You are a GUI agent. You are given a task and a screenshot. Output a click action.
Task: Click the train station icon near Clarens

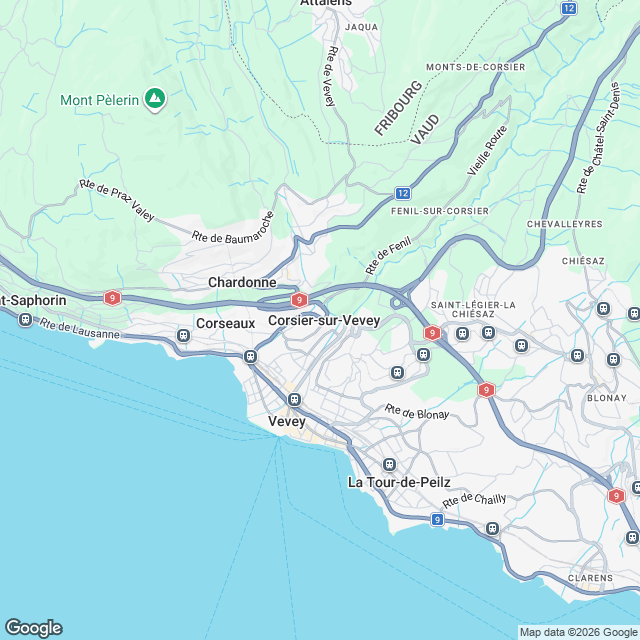click(x=633, y=537)
